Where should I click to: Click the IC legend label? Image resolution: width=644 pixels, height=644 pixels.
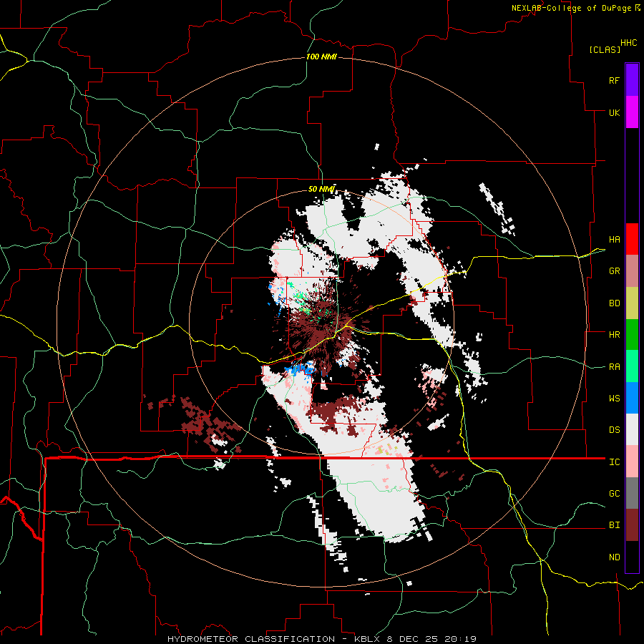(x=614, y=462)
